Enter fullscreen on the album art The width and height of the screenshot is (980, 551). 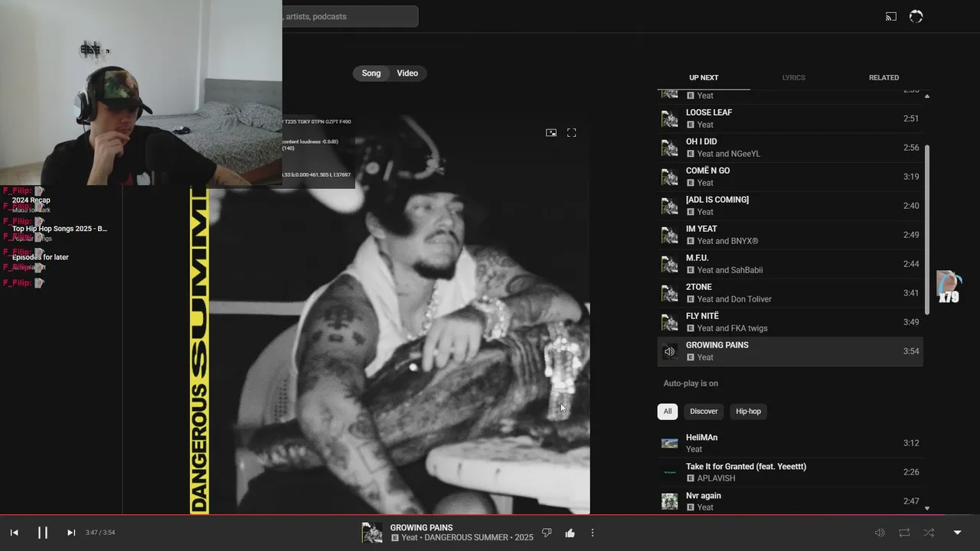[571, 132]
